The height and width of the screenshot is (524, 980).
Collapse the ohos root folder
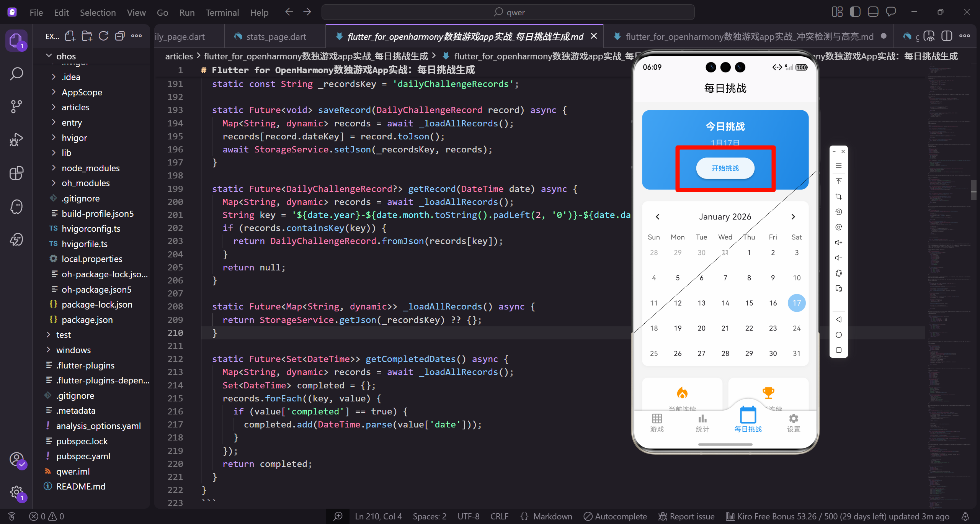[x=66, y=56]
